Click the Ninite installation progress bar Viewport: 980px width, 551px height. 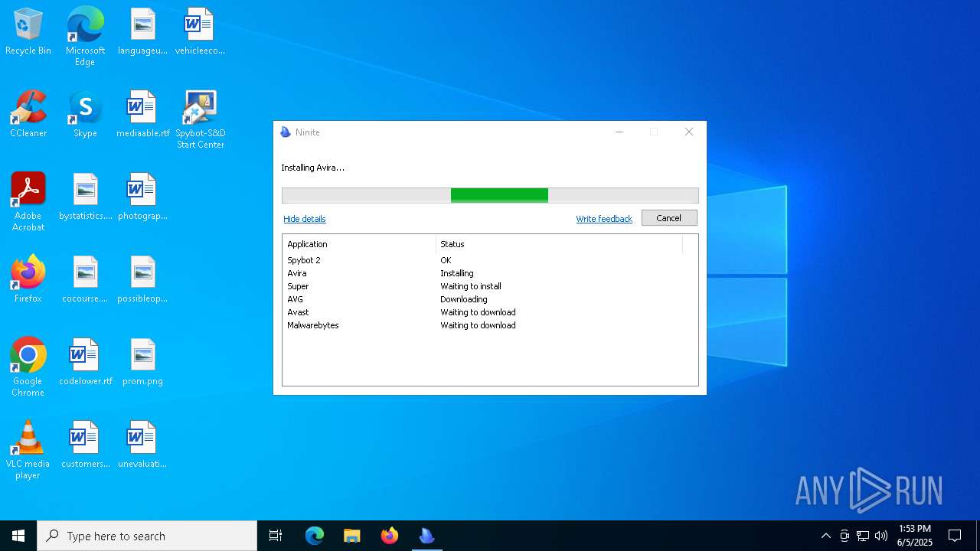490,195
